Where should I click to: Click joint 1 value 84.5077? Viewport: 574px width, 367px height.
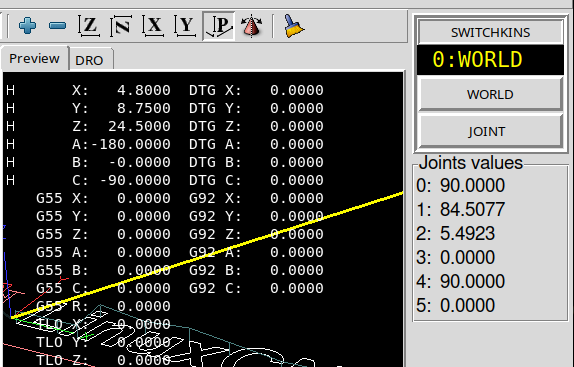(x=473, y=209)
